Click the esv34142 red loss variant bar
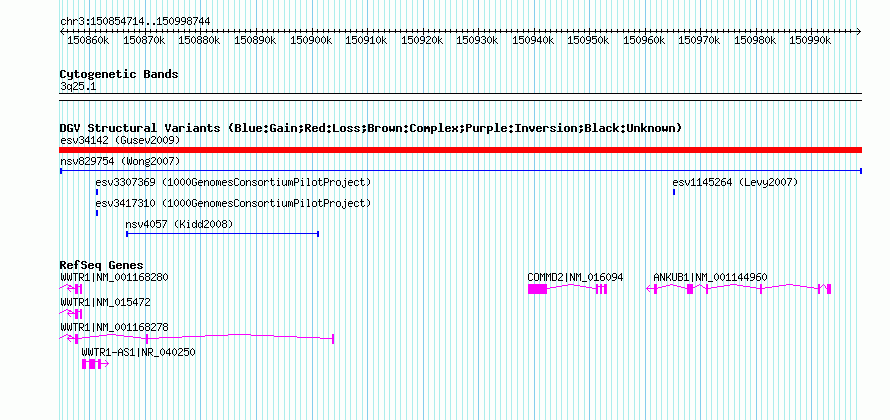 point(460,150)
